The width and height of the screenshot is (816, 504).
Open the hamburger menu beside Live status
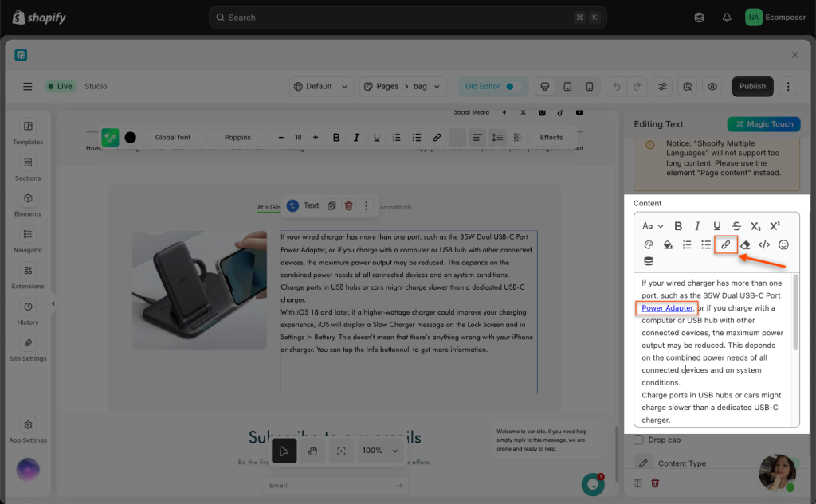28,86
